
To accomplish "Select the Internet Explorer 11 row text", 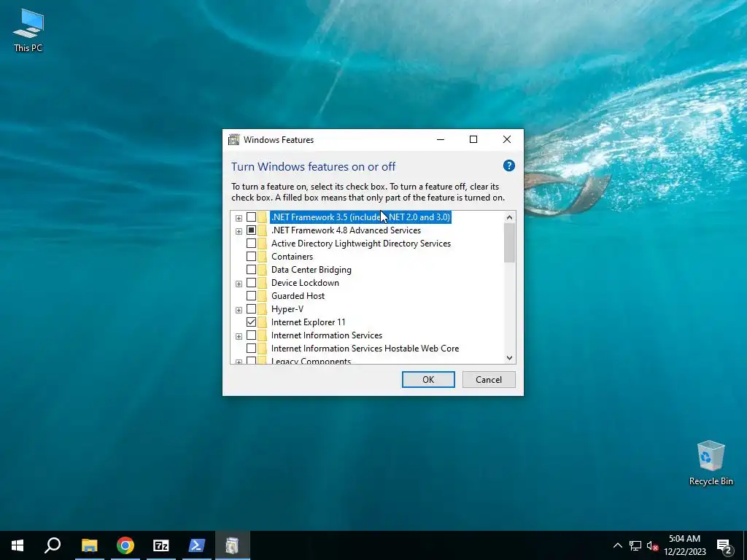I will (309, 322).
